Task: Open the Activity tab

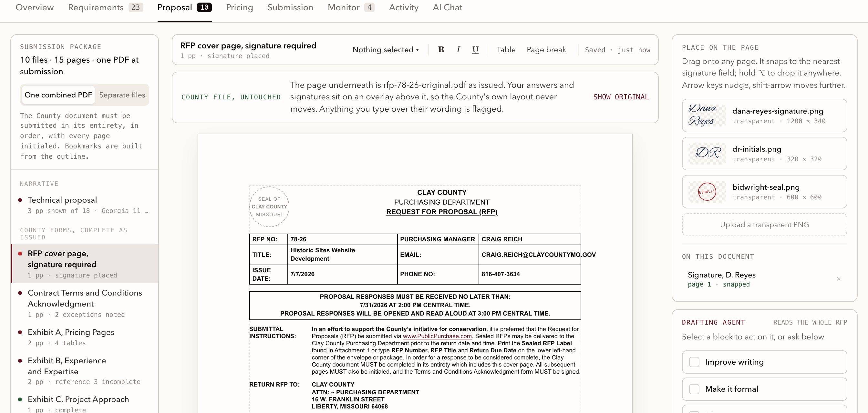Action: pos(403,7)
